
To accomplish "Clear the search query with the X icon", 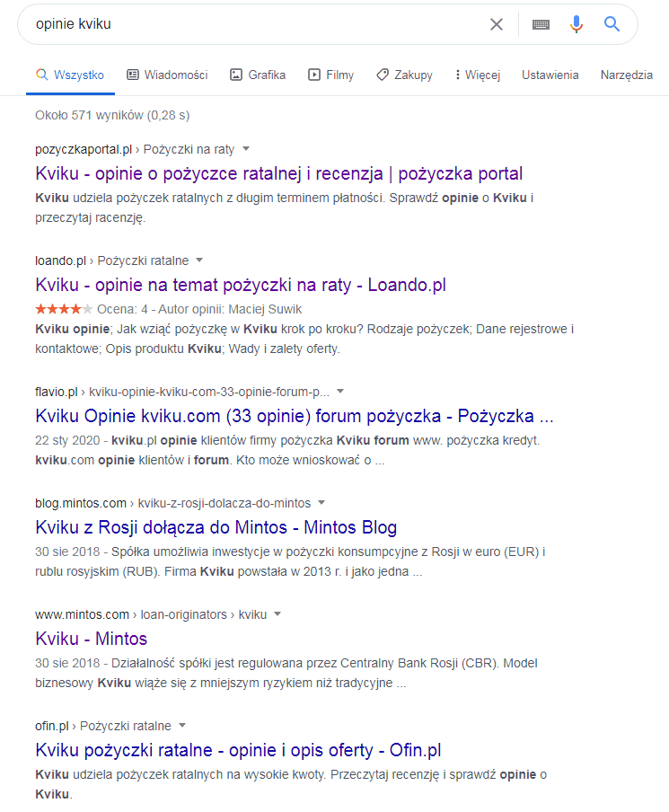I will coord(496,24).
